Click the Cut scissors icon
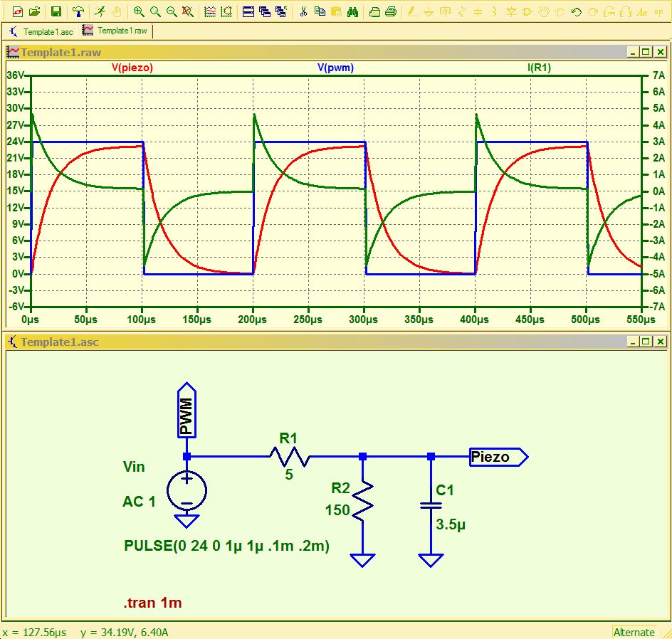Viewport: 672px width, 639px height. [303, 11]
